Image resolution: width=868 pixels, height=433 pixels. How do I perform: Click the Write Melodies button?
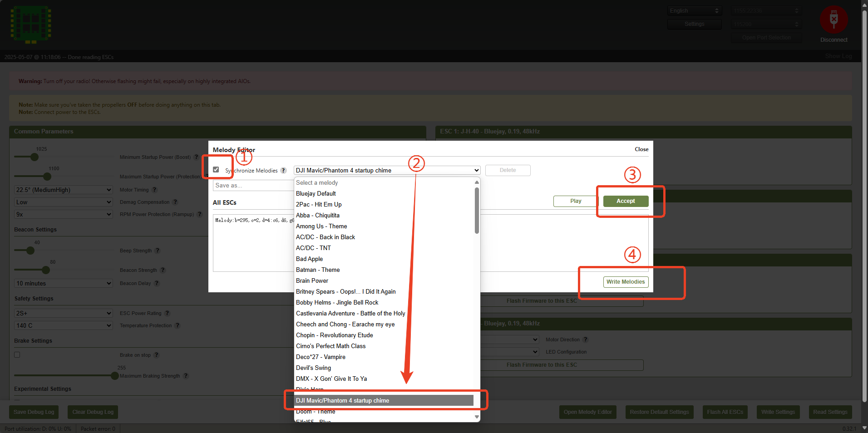point(626,282)
